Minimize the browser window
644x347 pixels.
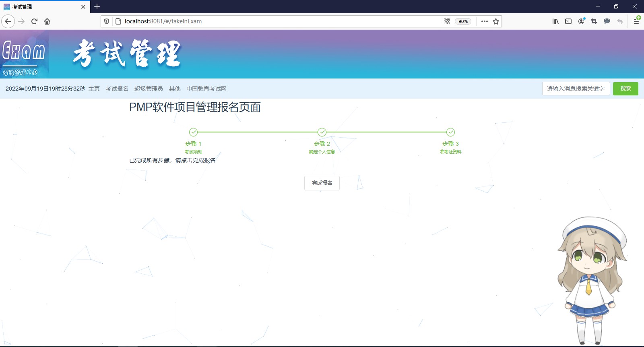pyautogui.click(x=598, y=6)
